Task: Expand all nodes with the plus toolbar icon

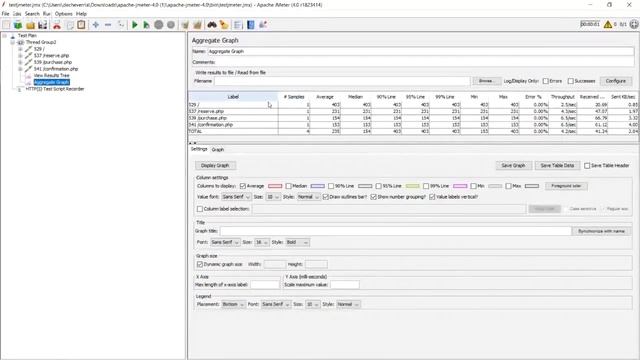Action: (96, 25)
